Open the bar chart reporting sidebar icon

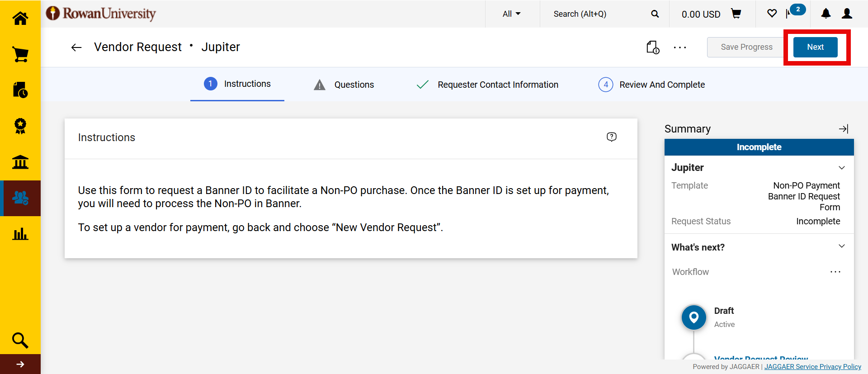(20, 234)
